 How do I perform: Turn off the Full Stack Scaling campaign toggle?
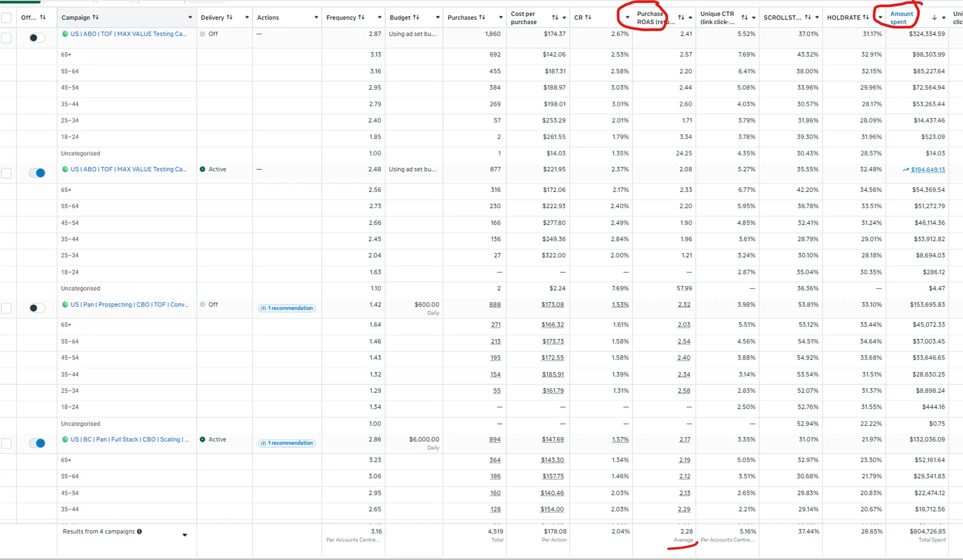(x=37, y=443)
